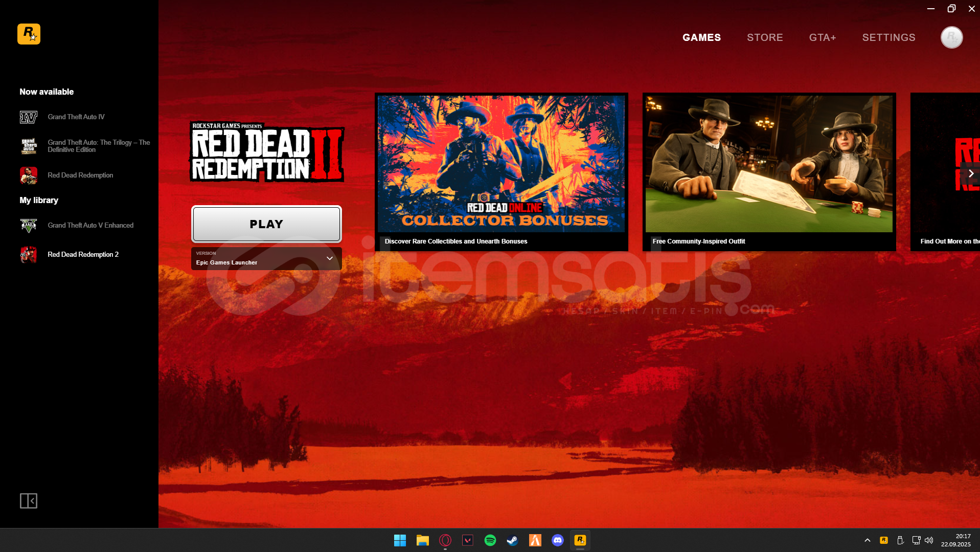This screenshot has height=552, width=980.
Task: Open the GTA+ tab
Action: [x=823, y=37]
